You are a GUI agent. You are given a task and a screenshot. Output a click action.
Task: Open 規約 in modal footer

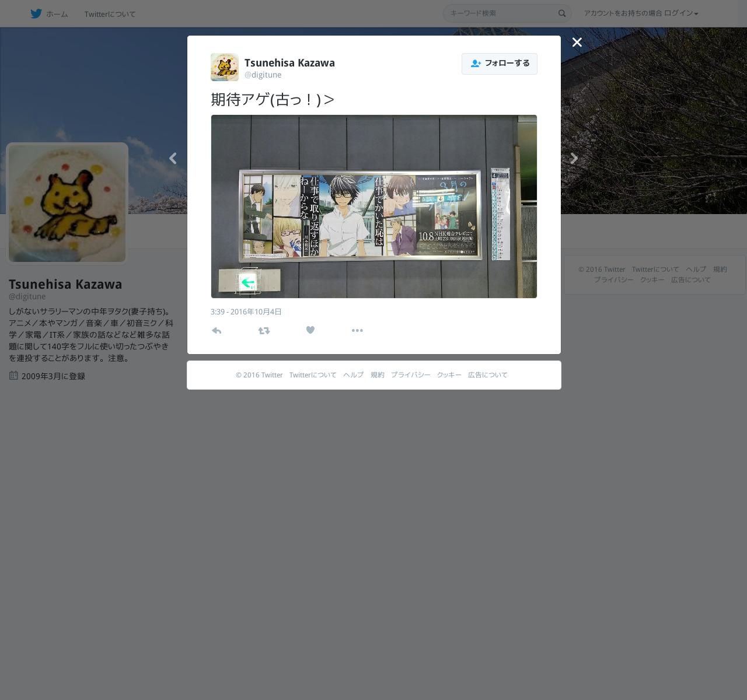pyautogui.click(x=378, y=375)
